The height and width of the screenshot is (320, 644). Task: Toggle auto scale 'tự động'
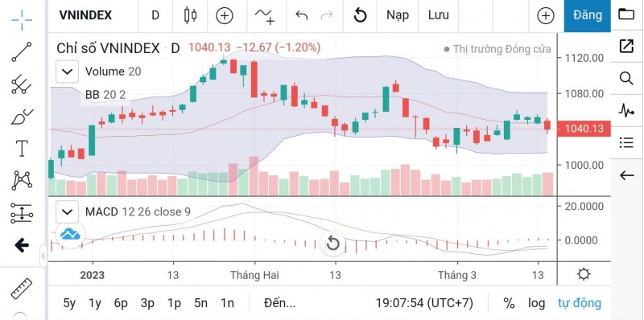click(579, 303)
